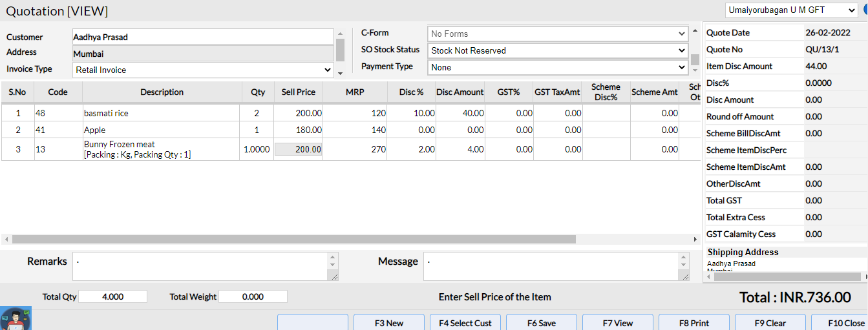Expand the C-Form dropdown

tap(557, 34)
